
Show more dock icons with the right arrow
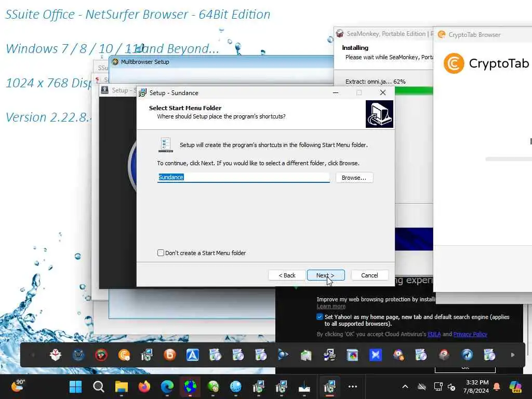tap(513, 355)
